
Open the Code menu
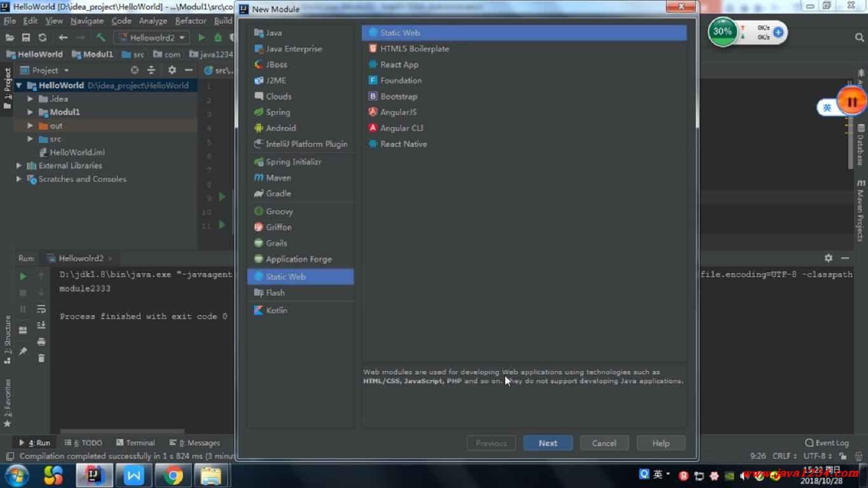pyautogui.click(x=121, y=21)
